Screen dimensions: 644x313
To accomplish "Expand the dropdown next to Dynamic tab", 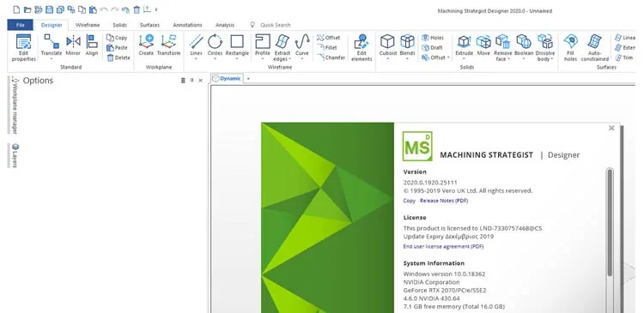I will 248,78.
